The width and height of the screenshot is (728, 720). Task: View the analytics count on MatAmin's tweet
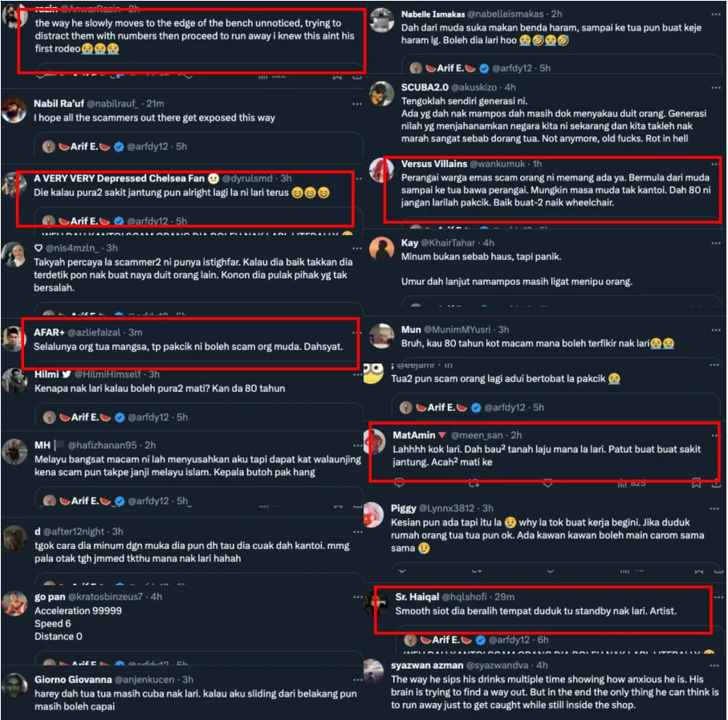click(x=632, y=483)
